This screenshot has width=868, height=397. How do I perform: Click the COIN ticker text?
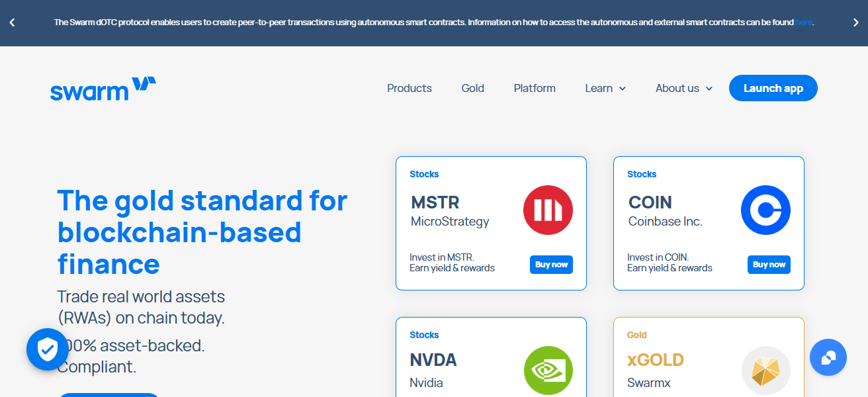click(650, 202)
